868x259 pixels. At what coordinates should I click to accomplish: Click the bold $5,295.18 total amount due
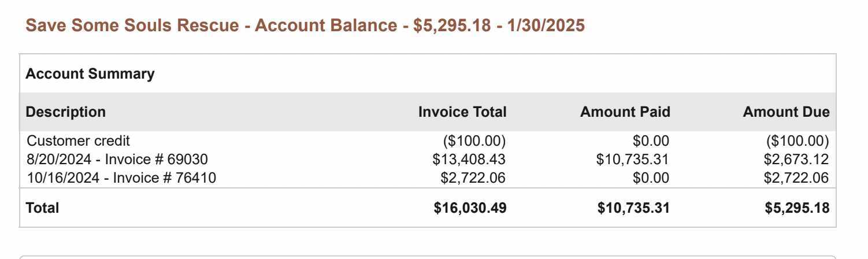[797, 208]
